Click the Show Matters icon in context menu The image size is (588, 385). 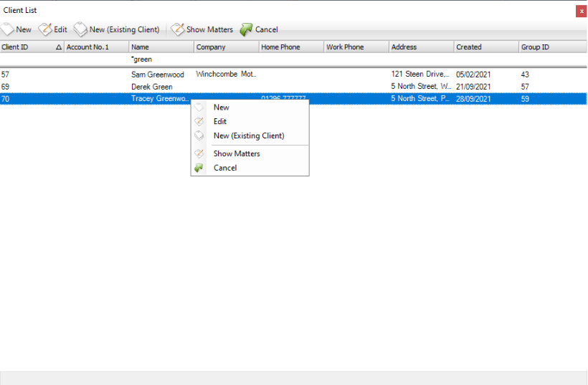[199, 153]
